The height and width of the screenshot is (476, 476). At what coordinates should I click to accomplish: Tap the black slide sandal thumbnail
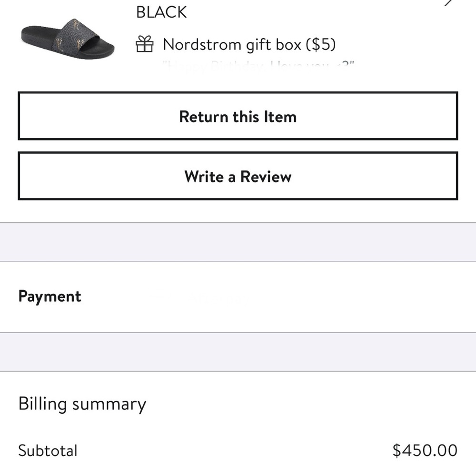pyautogui.click(x=68, y=39)
